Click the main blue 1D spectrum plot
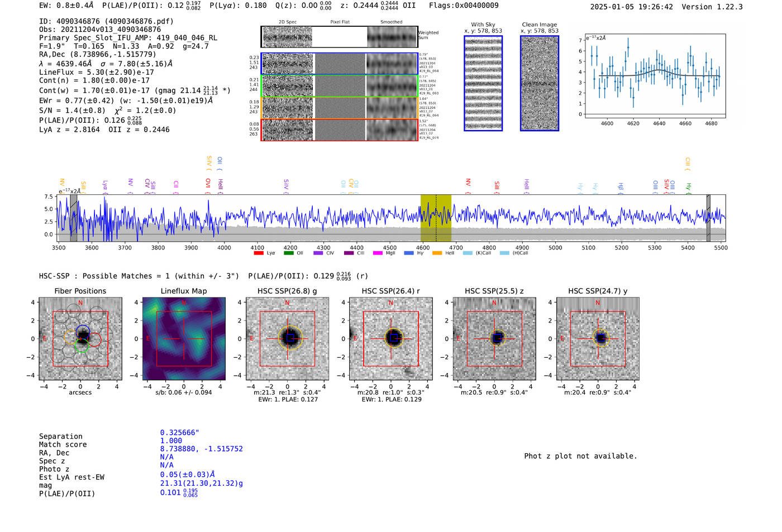The image size is (782, 532). click(392, 218)
